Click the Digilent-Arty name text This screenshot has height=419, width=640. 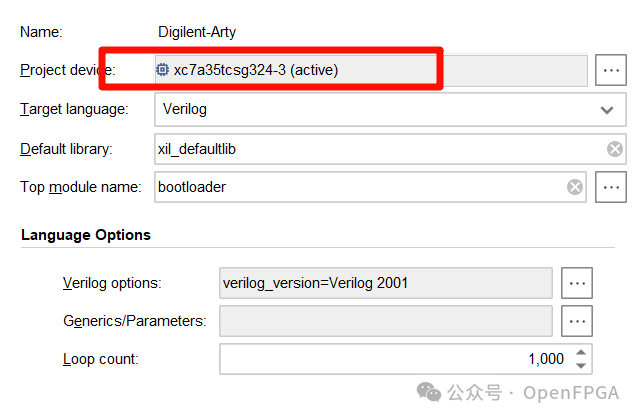(197, 32)
